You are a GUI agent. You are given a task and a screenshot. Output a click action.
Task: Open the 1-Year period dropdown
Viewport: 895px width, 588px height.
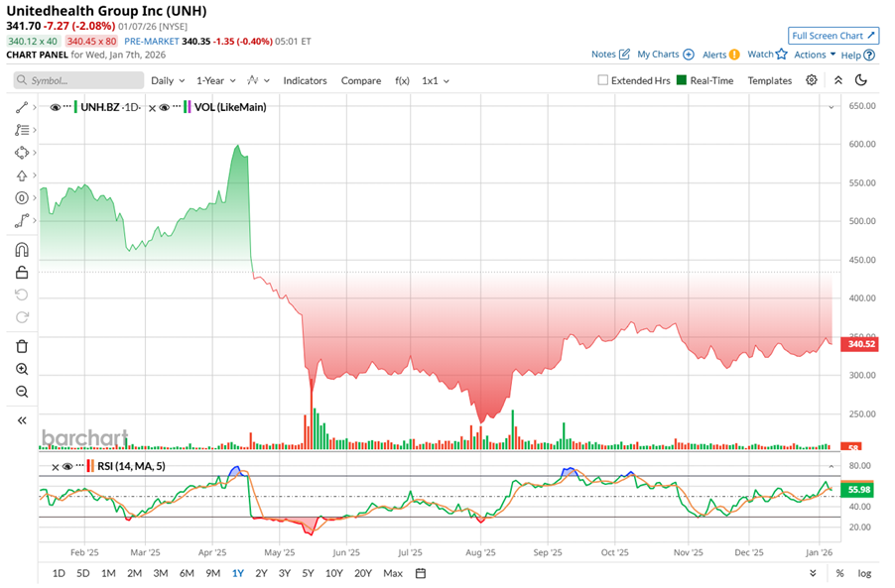tap(215, 80)
